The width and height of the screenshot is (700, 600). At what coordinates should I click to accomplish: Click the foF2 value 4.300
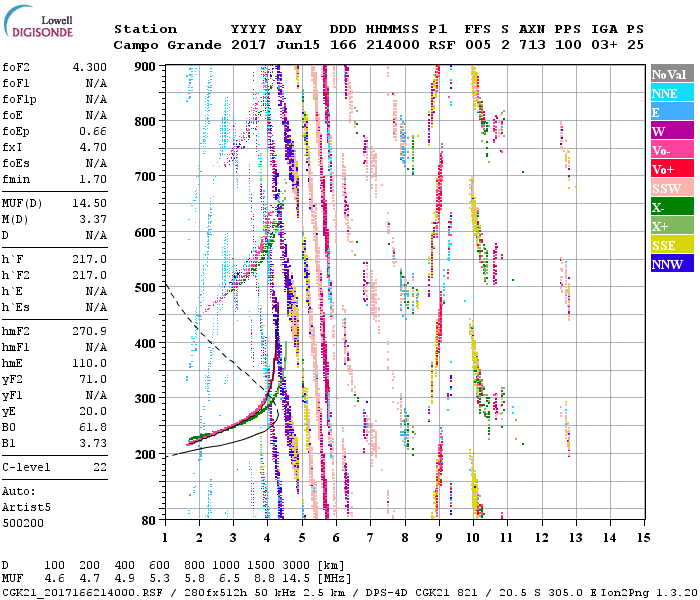[90, 67]
